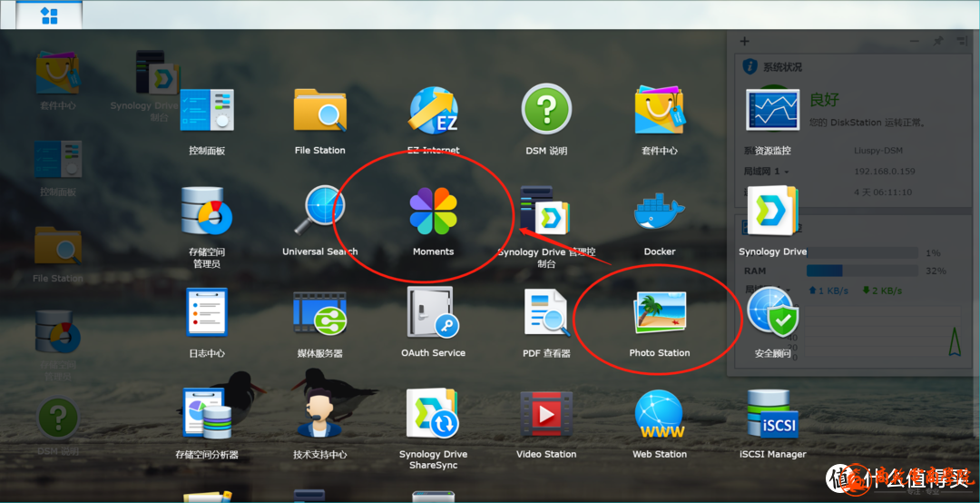Launch PDF 查看器 app

546,312
